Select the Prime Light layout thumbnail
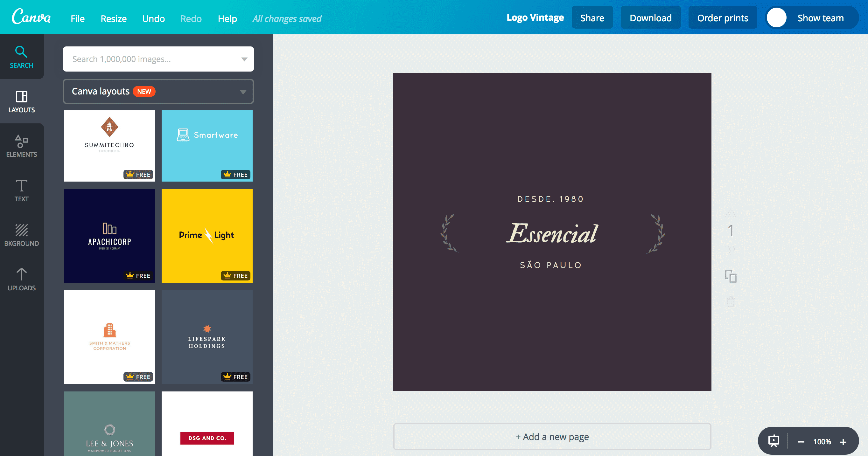Viewport: 868px width, 456px height. 207,236
